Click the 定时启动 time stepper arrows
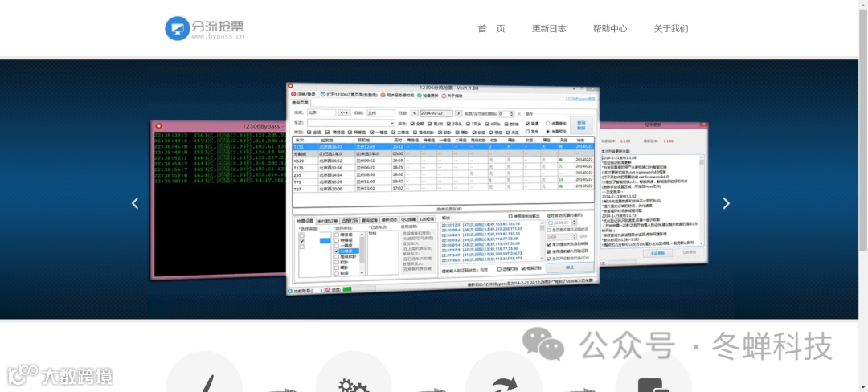 click(x=575, y=223)
